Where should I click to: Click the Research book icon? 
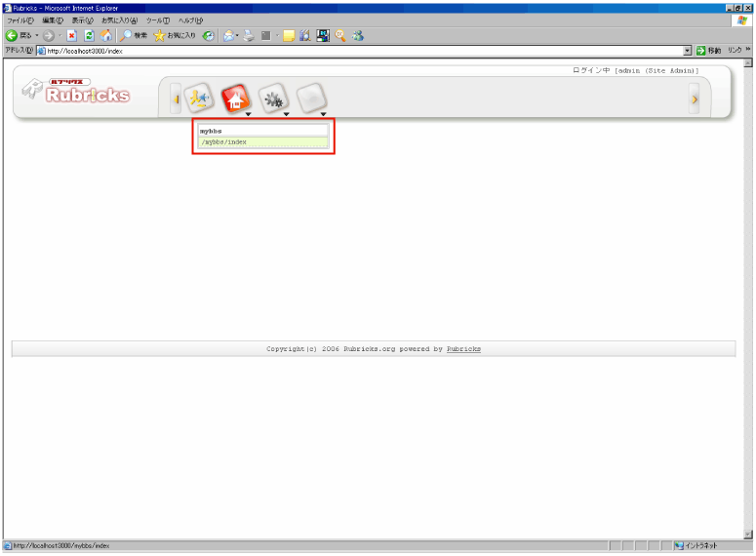tap(305, 36)
